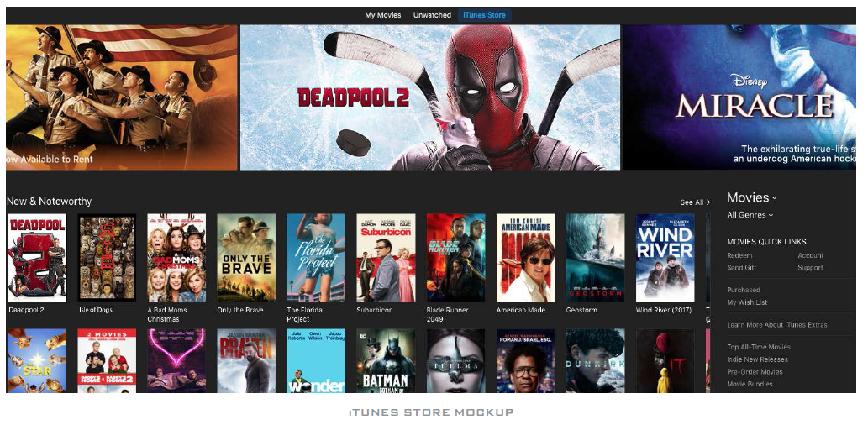Open The Star movie poster
The image size is (868, 425).
tap(36, 361)
